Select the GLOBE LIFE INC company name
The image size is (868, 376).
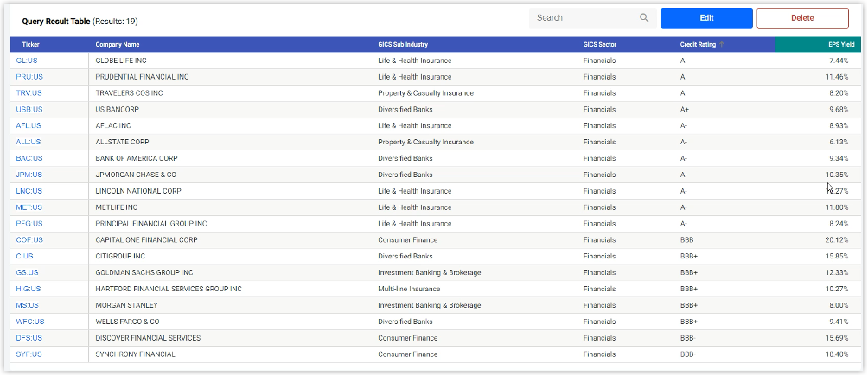[121, 61]
